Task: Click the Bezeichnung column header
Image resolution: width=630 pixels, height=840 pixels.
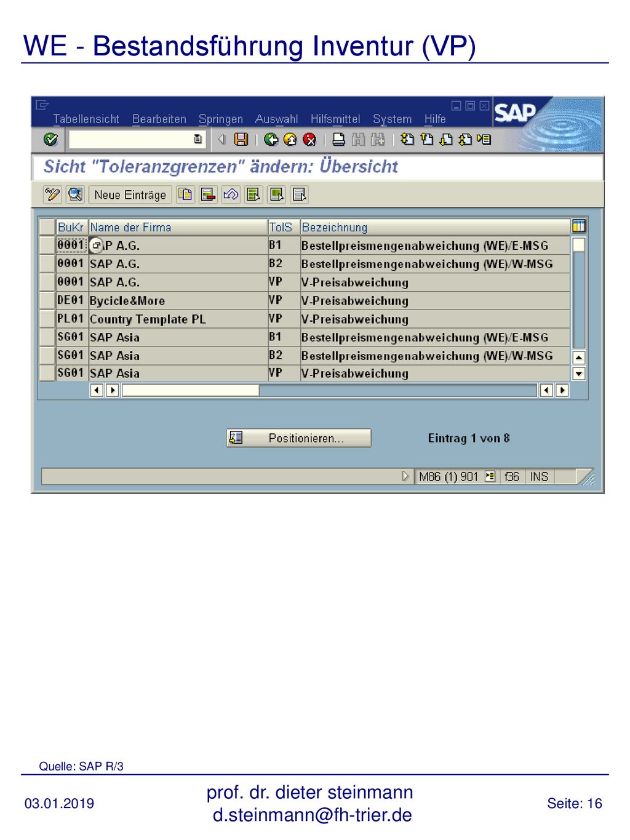Action: (435, 227)
